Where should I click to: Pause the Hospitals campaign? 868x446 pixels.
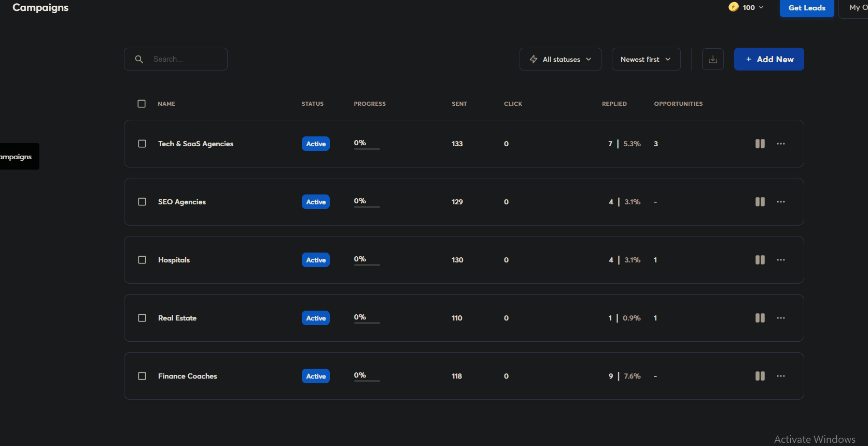(760, 260)
